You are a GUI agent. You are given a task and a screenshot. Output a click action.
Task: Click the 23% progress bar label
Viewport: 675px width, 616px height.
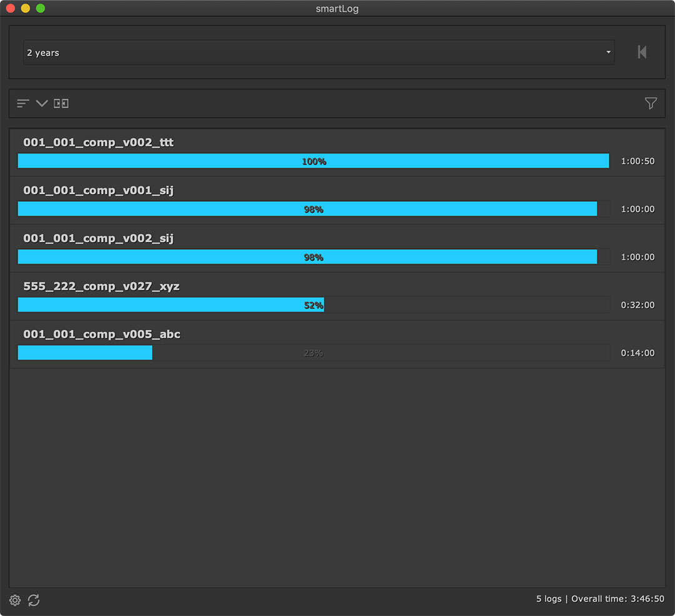[x=313, y=353]
